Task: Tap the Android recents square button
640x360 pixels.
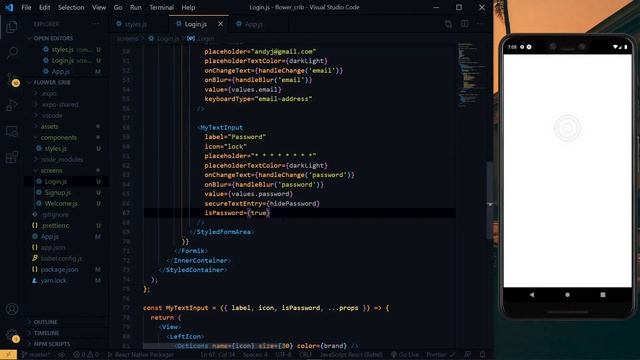Action: coord(603,295)
